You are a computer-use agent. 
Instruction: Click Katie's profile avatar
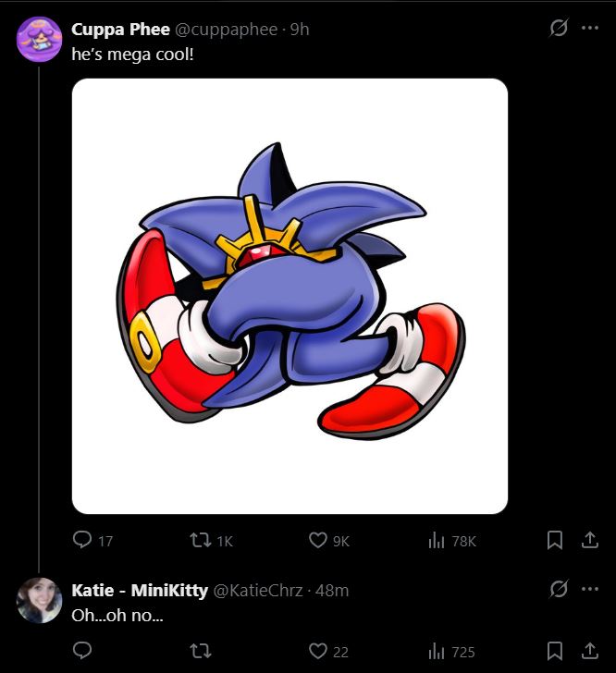39,600
